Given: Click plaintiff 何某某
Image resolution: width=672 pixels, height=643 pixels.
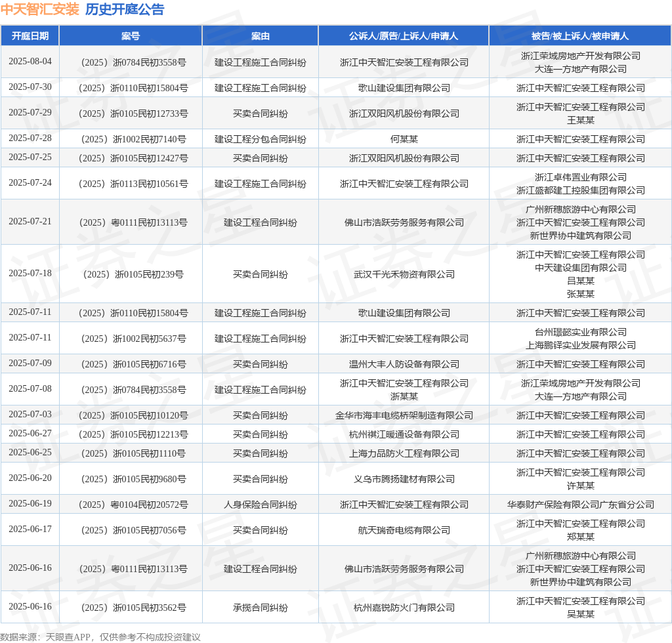Looking at the screenshot, I should coord(404,139).
